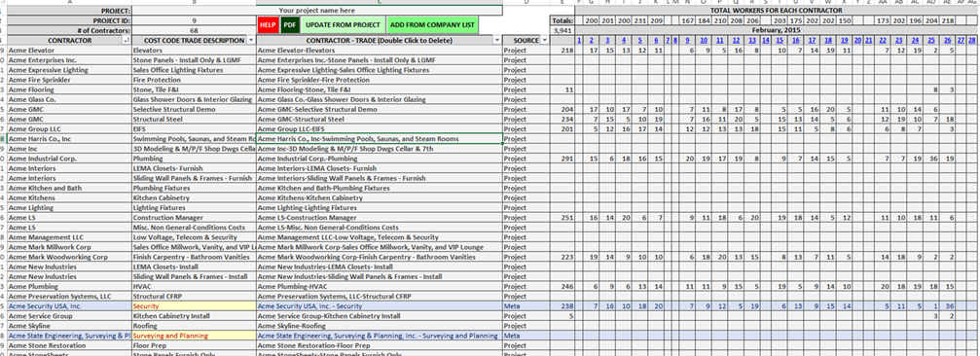The width and height of the screenshot is (980, 356).
Task: Select the 3,941 grand total cell
Action: [x=563, y=30]
